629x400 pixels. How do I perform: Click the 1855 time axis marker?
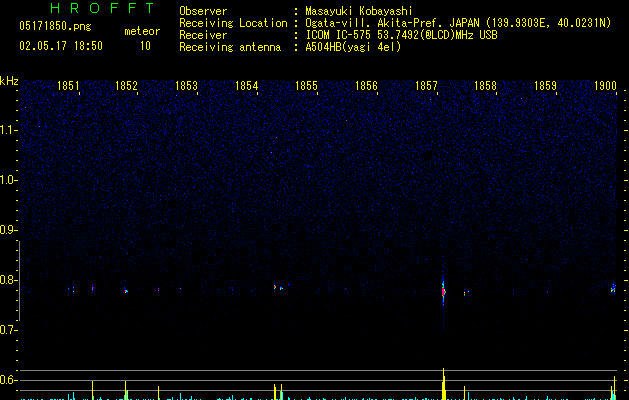click(306, 86)
